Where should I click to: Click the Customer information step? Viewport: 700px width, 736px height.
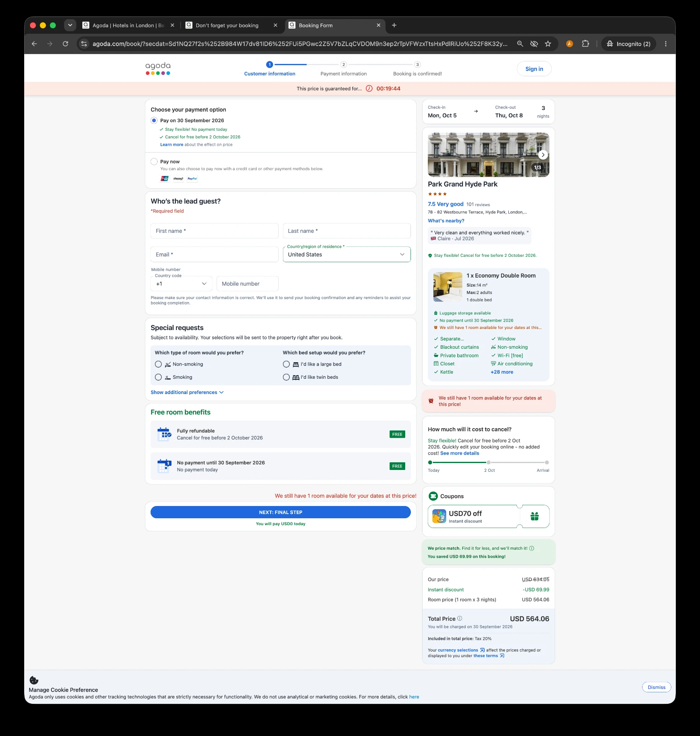(270, 69)
